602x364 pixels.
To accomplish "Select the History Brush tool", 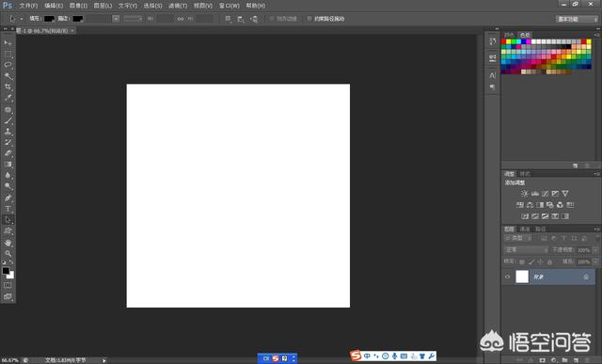I will click(x=8, y=142).
